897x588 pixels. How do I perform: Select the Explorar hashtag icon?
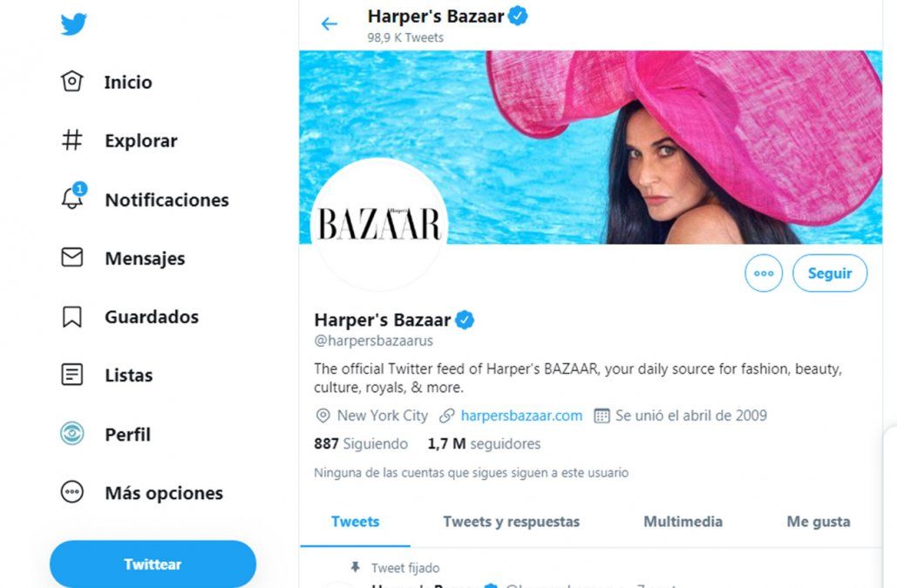point(72,140)
